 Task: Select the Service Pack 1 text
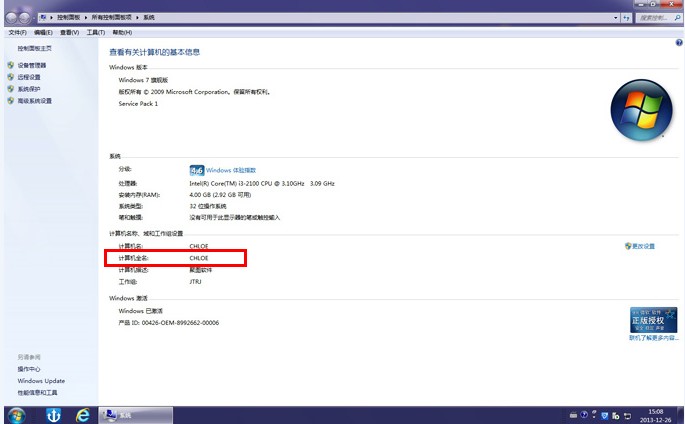click(138, 103)
